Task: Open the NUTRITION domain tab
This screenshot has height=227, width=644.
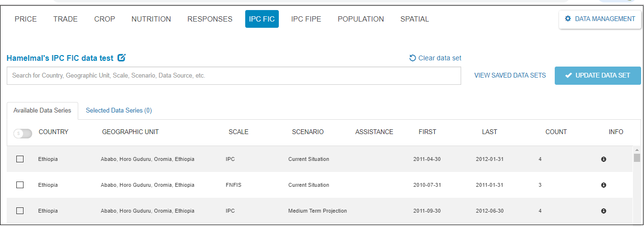Action: click(151, 19)
